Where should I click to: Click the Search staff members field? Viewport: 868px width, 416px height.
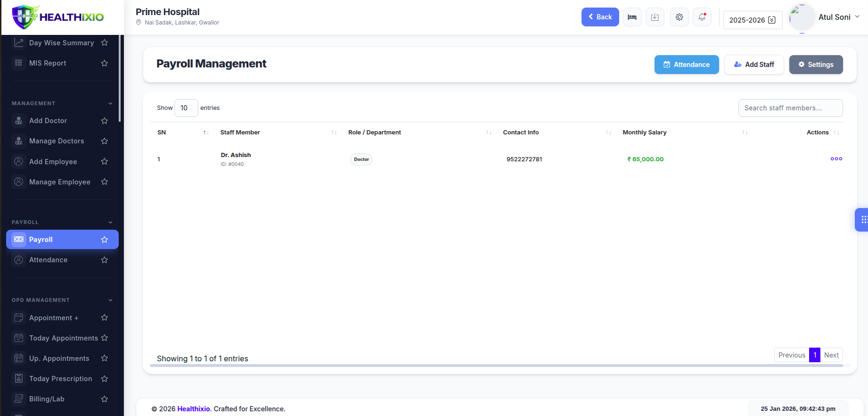pos(790,108)
